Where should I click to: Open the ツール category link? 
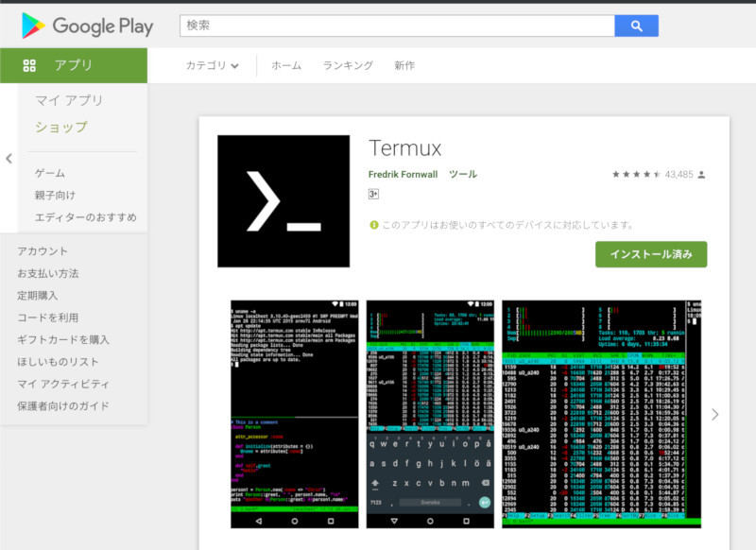(462, 175)
